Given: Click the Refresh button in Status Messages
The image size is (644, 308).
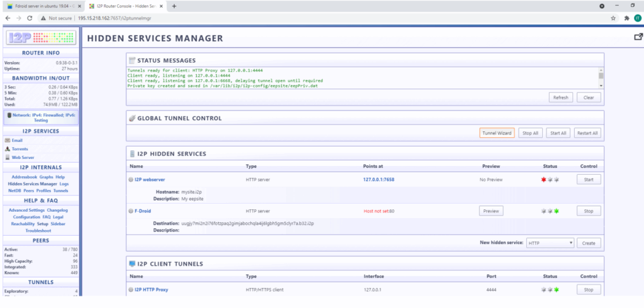Looking at the screenshot, I should [560, 97].
